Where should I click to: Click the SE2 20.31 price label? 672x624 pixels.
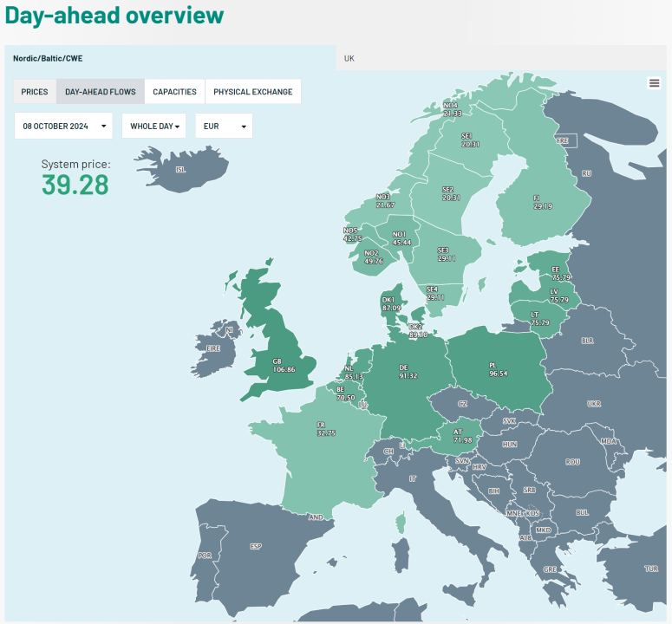coord(451,193)
